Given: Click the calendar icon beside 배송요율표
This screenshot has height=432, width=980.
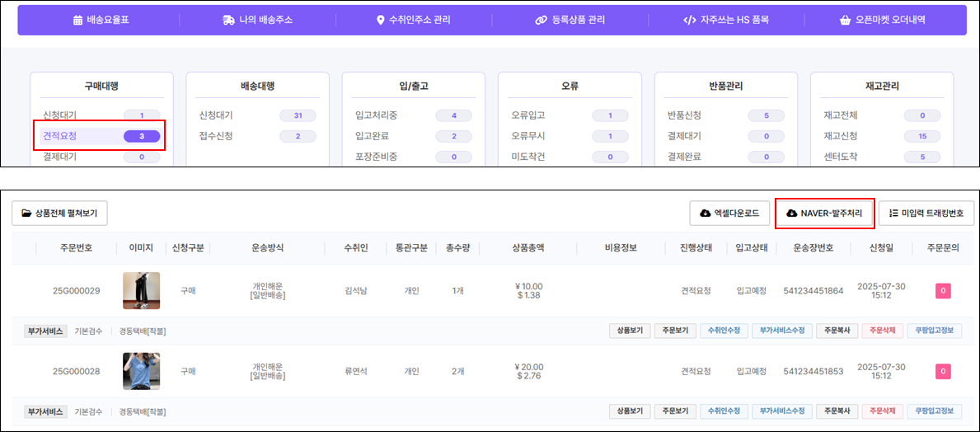Looking at the screenshot, I should pos(77,20).
